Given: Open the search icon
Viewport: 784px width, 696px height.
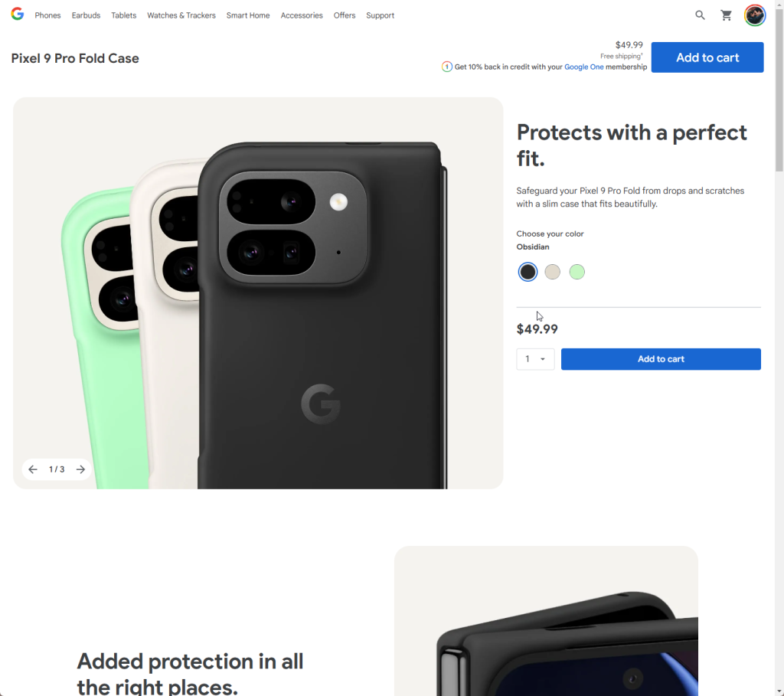Looking at the screenshot, I should [x=700, y=15].
